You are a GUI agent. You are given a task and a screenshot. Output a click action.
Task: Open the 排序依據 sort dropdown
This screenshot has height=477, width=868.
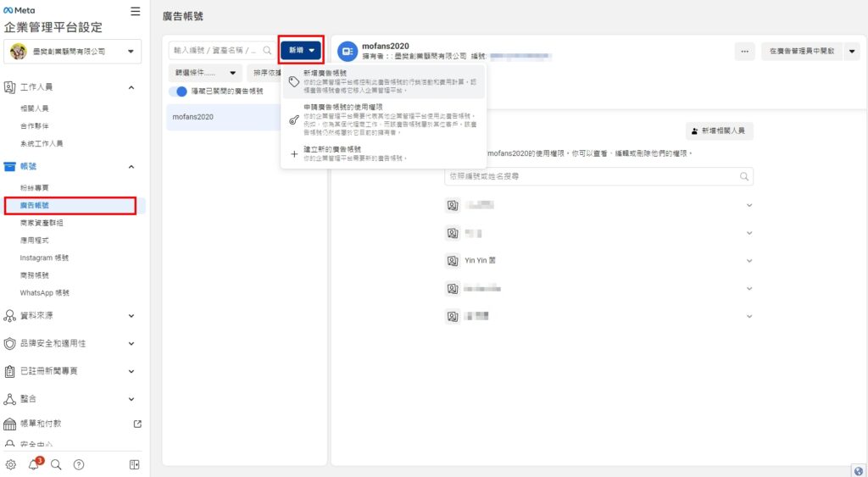(264, 73)
